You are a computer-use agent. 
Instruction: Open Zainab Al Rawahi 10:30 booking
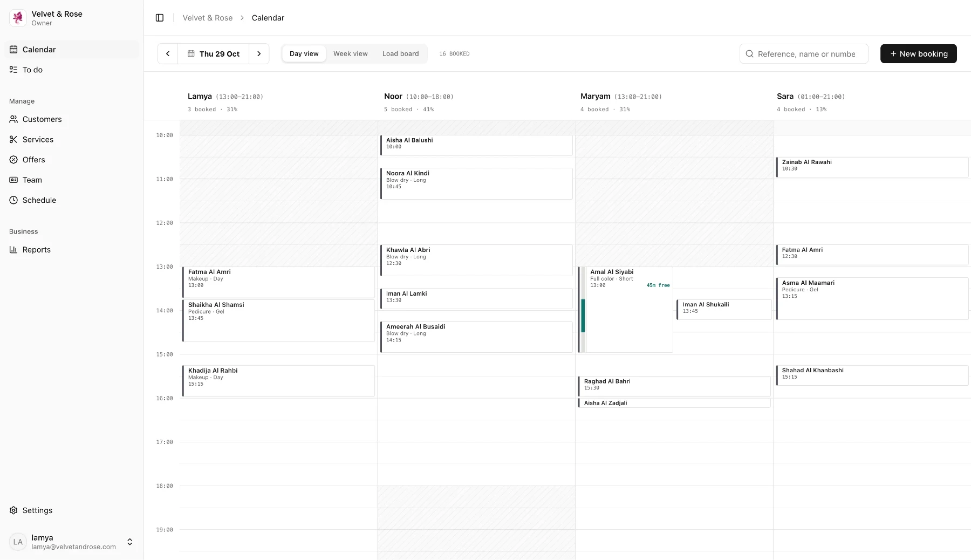872,167
